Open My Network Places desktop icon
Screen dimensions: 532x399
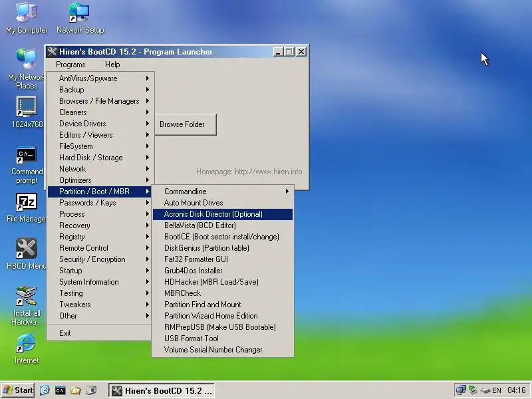27,68
